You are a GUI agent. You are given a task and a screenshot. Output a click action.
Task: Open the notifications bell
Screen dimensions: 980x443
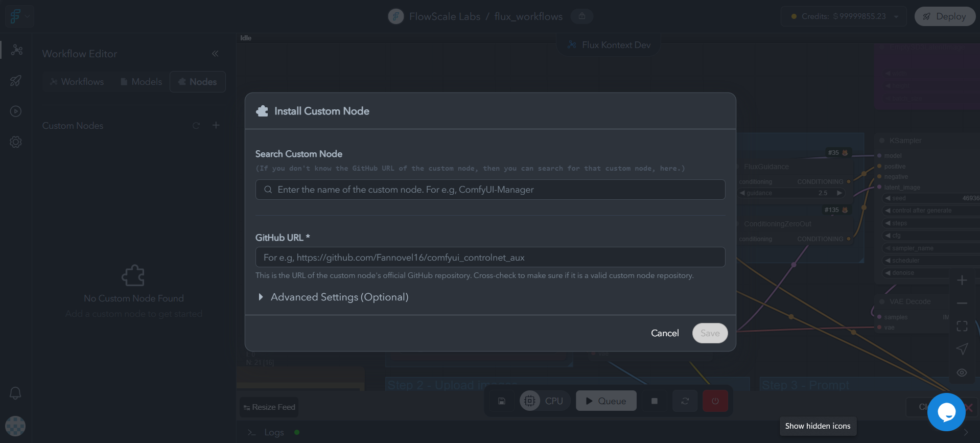tap(15, 393)
